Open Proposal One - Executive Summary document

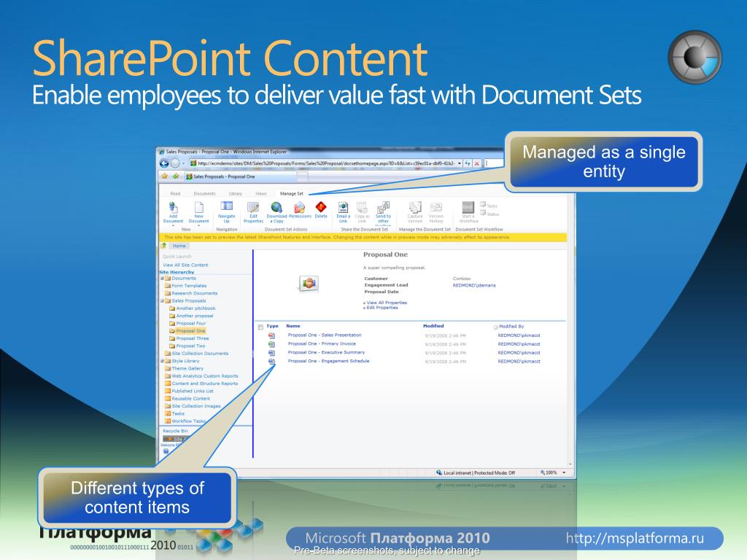326,352
